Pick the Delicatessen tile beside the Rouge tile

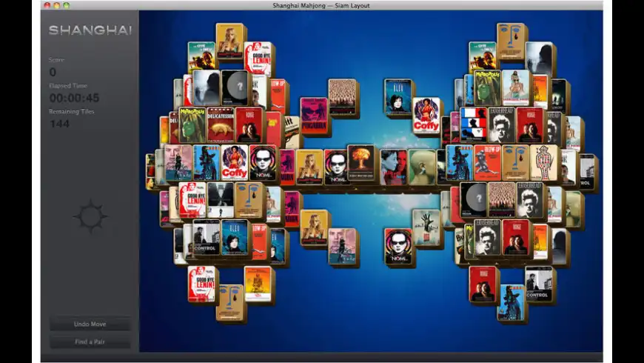click(220, 125)
